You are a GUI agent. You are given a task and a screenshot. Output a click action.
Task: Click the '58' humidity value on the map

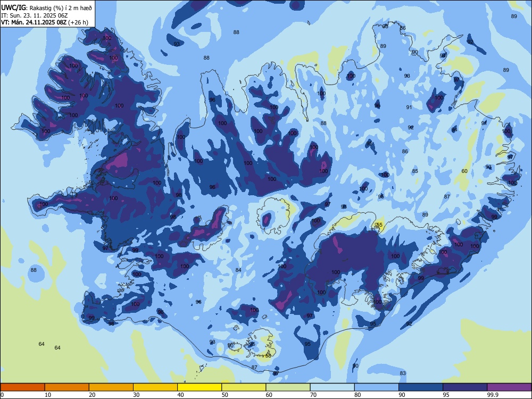point(268,355)
